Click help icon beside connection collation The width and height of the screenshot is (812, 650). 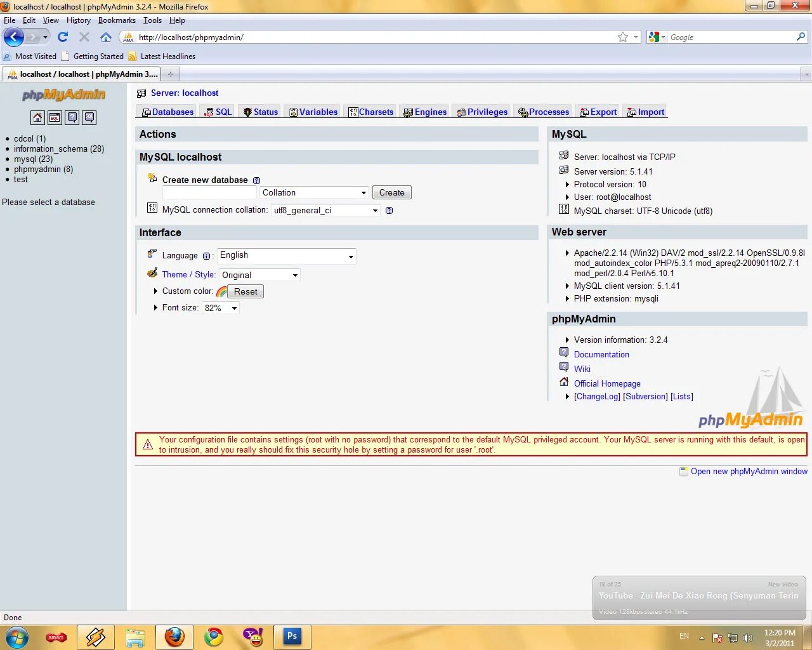point(389,210)
